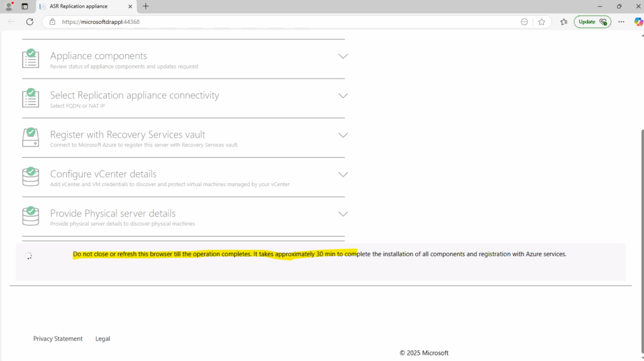
Task: Click 'Connect to Microsoft Azure to register' subtitle
Action: click(x=144, y=145)
